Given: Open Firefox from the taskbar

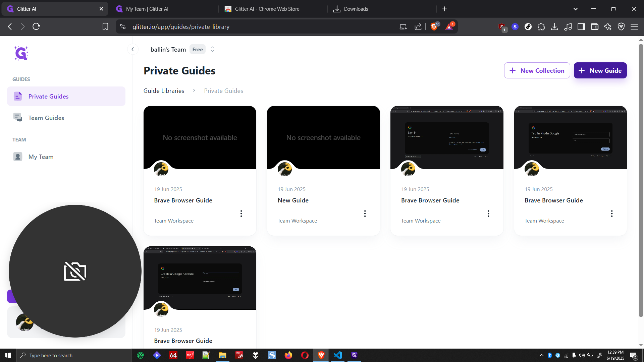Looking at the screenshot, I should coord(288,355).
